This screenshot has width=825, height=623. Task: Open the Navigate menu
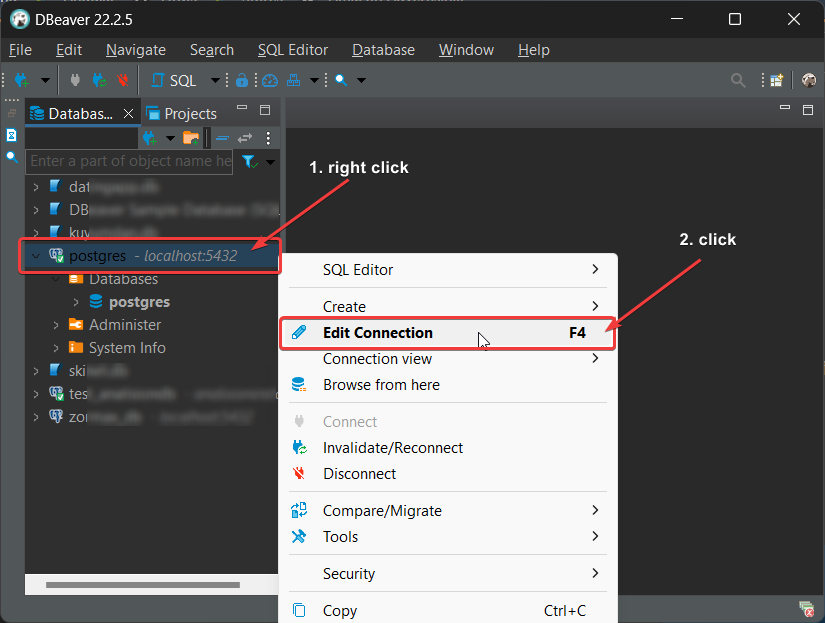point(136,50)
